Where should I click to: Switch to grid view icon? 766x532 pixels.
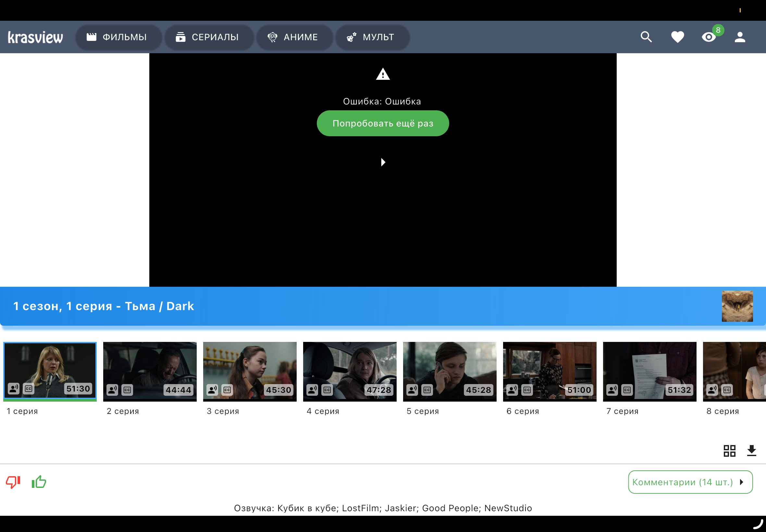(729, 451)
